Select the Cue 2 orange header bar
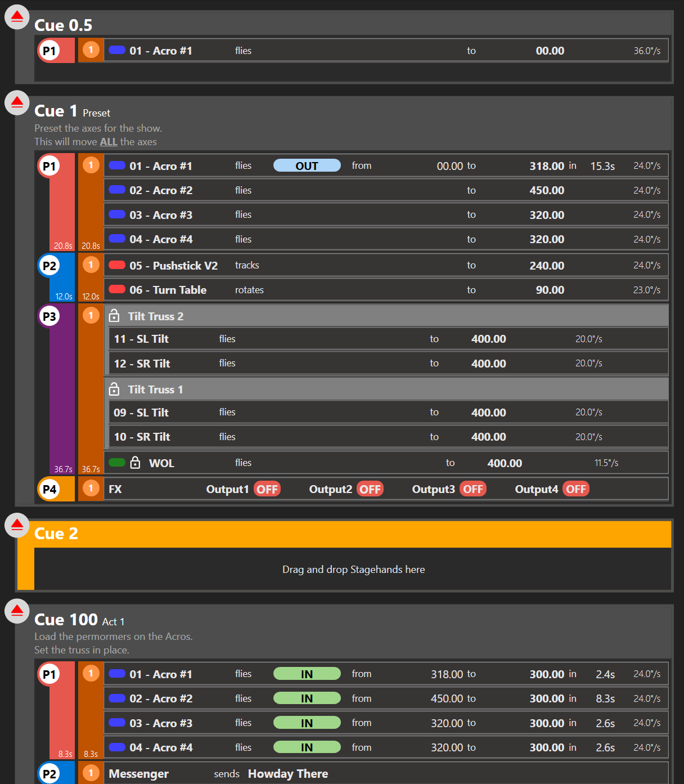 [x=352, y=534]
